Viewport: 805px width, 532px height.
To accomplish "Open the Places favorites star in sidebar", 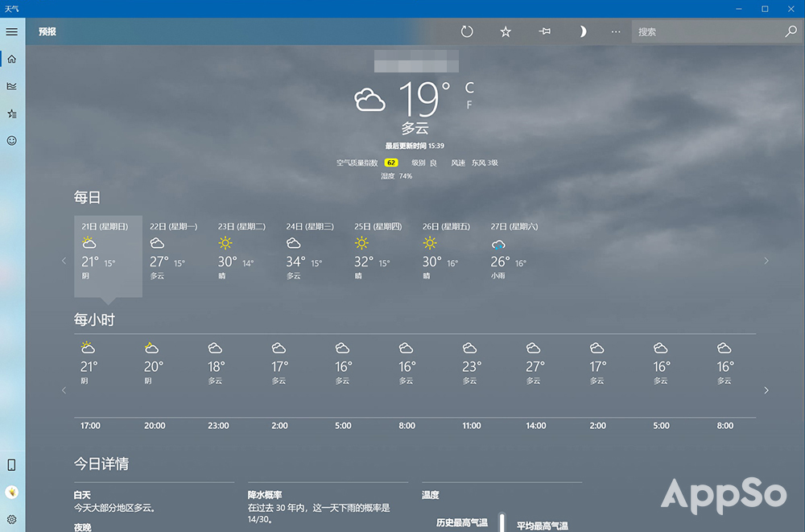I will (x=11, y=113).
